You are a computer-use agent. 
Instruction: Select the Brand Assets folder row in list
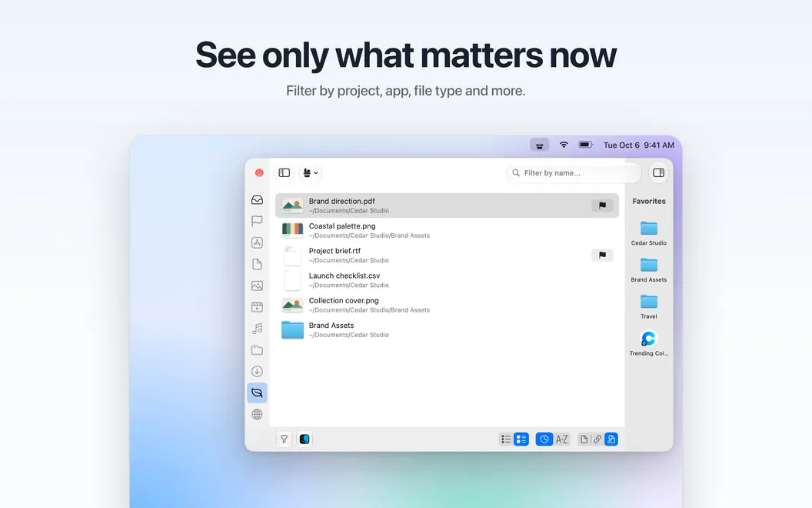pyautogui.click(x=447, y=329)
